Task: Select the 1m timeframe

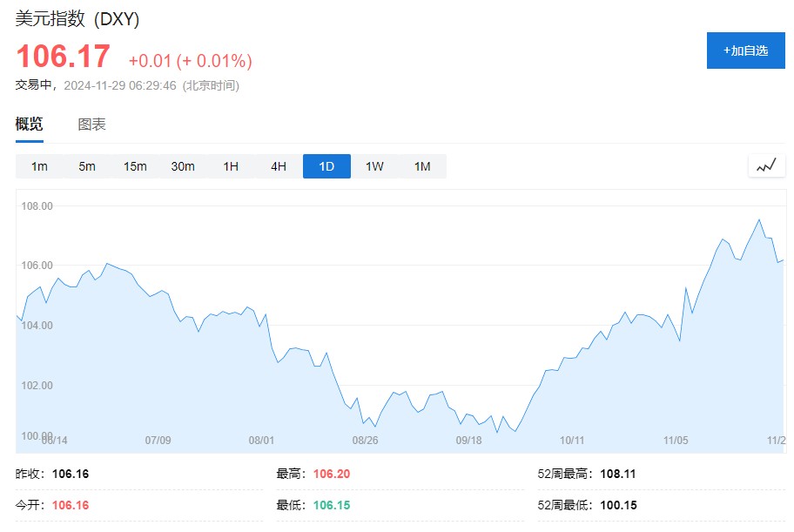Action: 39,166
